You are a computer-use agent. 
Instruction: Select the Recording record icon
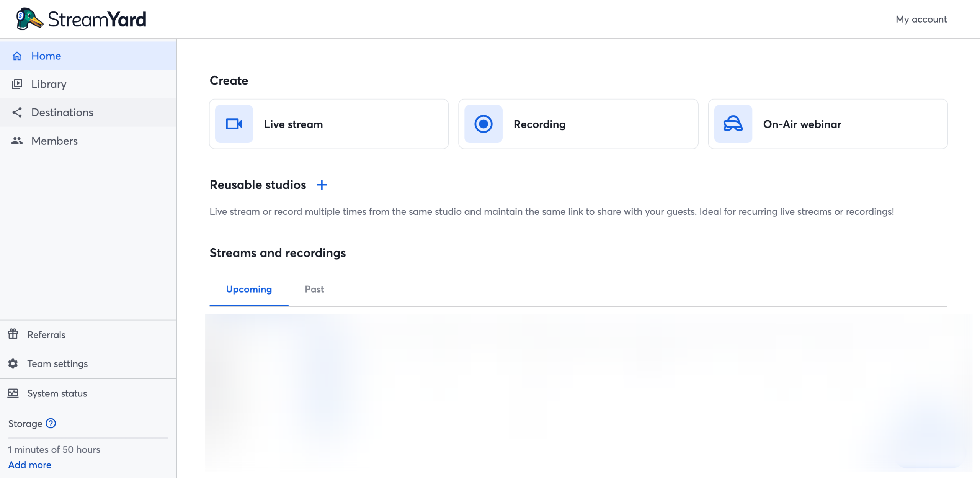(483, 124)
